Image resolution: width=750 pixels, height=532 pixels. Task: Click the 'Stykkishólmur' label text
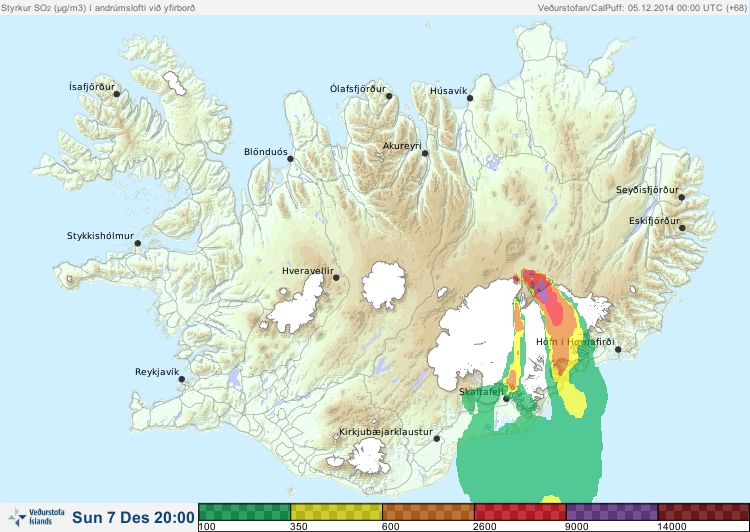(100, 236)
